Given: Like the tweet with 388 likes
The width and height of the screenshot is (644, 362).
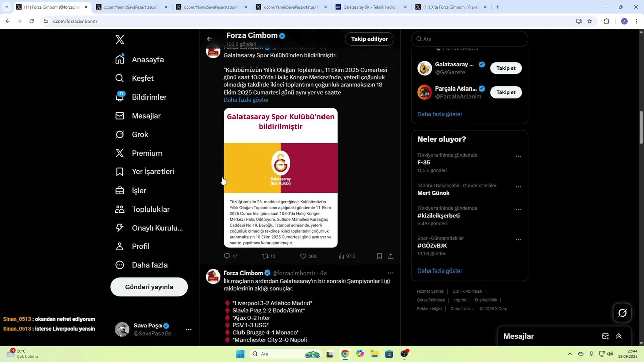Looking at the screenshot, I should 303,256.
